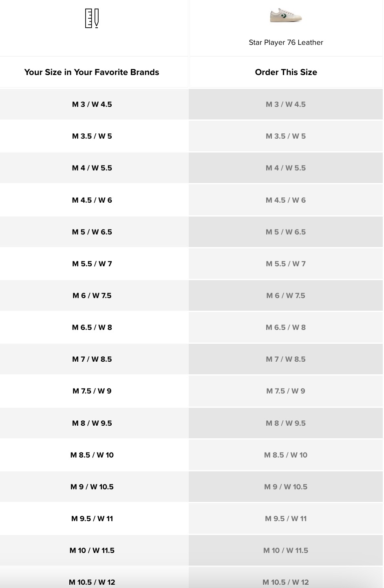
Task: Select M 3.5 / W 5 under Order This Size
Action: point(286,136)
